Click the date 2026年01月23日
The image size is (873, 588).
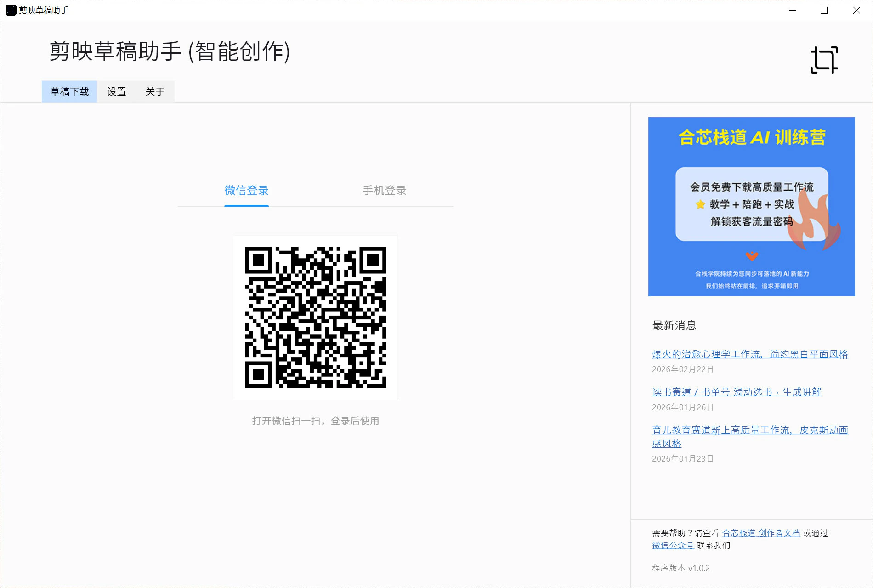683,459
